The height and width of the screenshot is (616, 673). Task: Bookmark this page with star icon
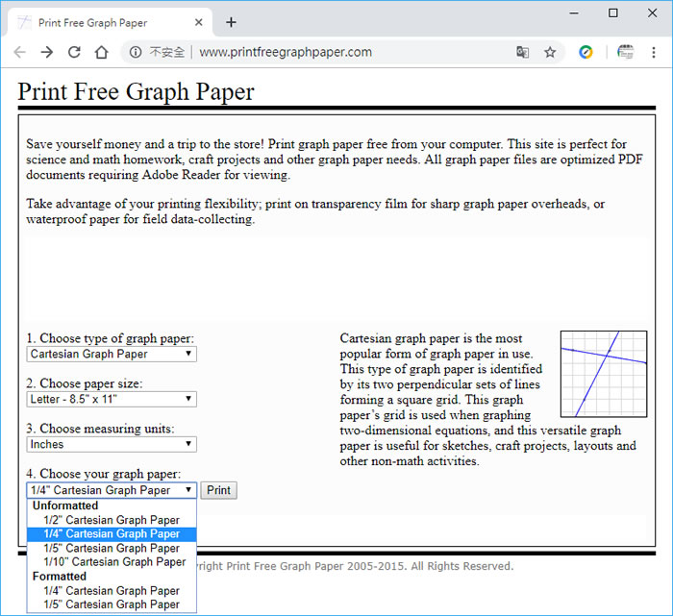point(550,52)
